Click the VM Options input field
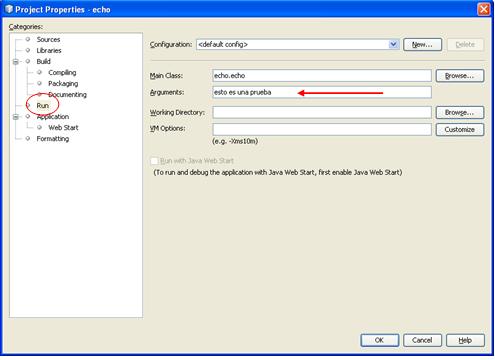495x360 pixels. pos(322,129)
